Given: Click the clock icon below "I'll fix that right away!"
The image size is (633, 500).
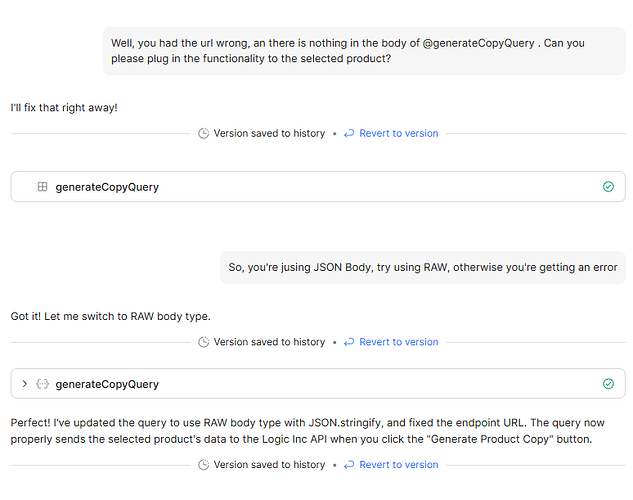Looking at the screenshot, I should [204, 133].
